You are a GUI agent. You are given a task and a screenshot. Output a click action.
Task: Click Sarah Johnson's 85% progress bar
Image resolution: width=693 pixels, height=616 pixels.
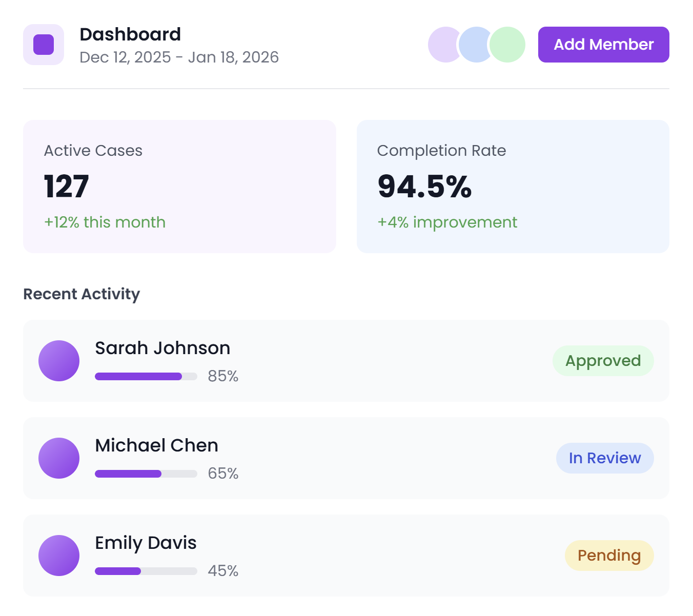point(146,377)
